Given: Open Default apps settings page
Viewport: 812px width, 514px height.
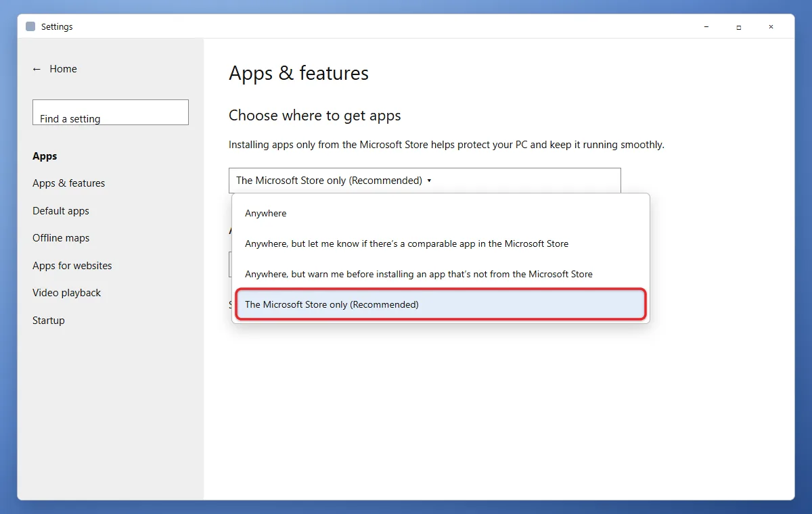Looking at the screenshot, I should [x=61, y=211].
